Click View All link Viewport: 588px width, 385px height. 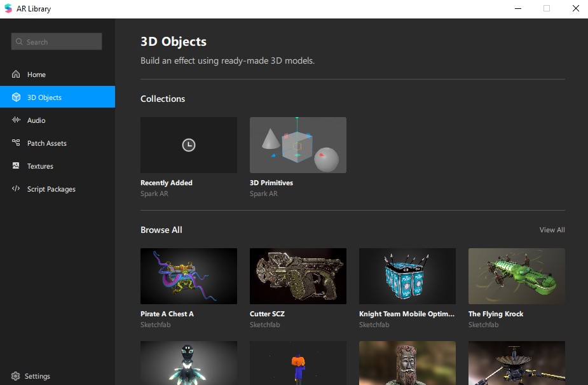(552, 230)
